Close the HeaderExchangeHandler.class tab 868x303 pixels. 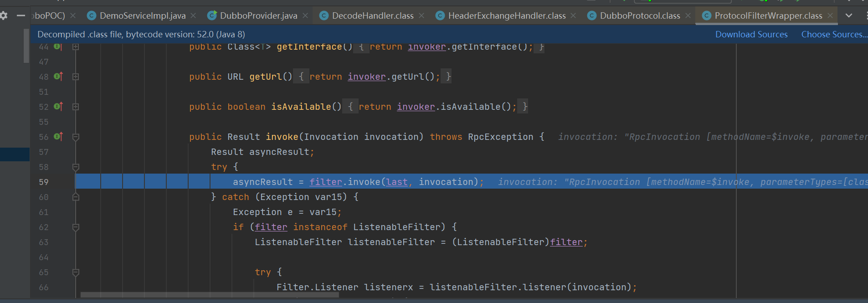tap(573, 15)
